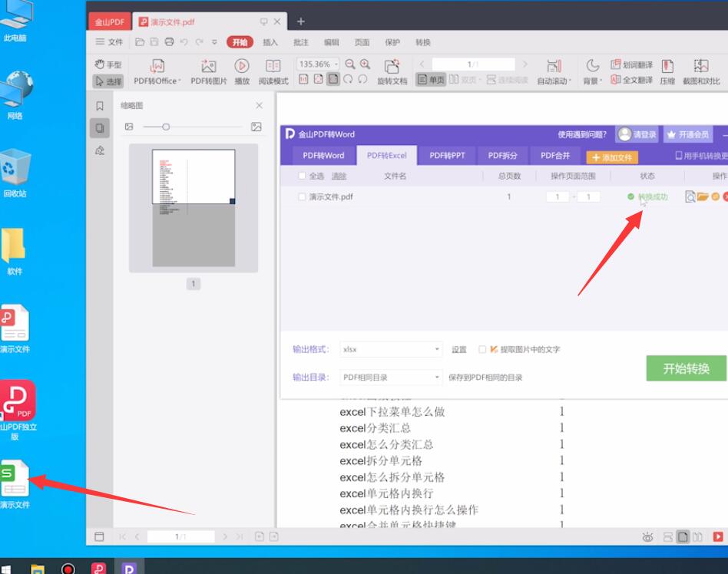
Task: Select the PDF合并 tab
Action: pos(555,156)
